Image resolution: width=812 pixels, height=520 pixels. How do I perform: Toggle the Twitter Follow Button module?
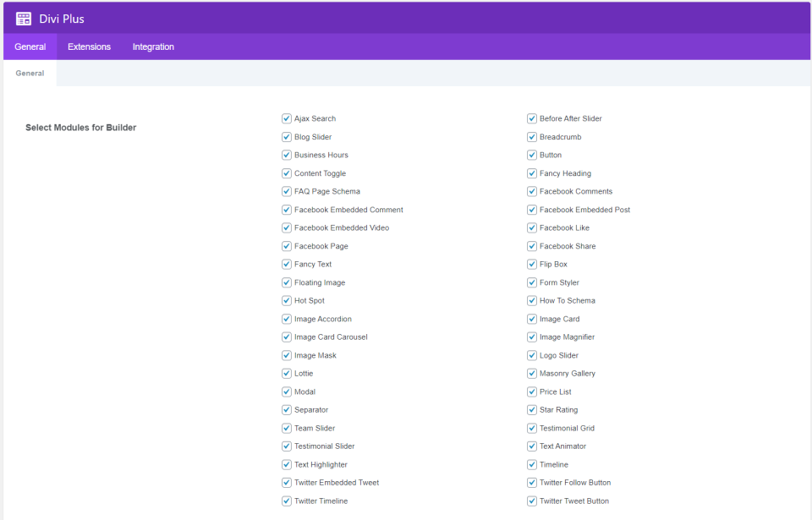click(x=532, y=482)
